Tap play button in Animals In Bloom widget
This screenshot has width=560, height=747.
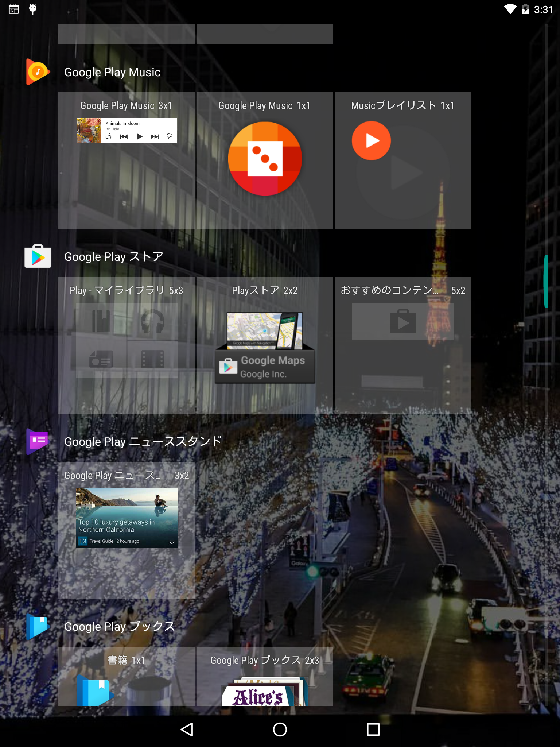(x=139, y=136)
